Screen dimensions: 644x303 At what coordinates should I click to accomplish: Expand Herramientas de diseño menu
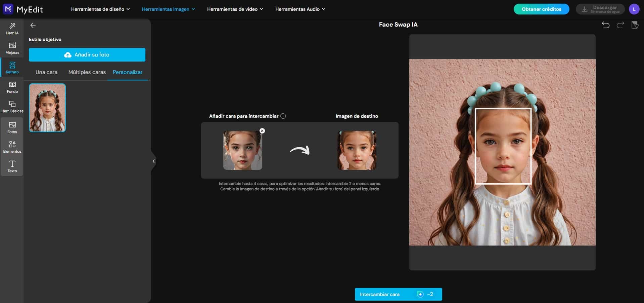100,9
